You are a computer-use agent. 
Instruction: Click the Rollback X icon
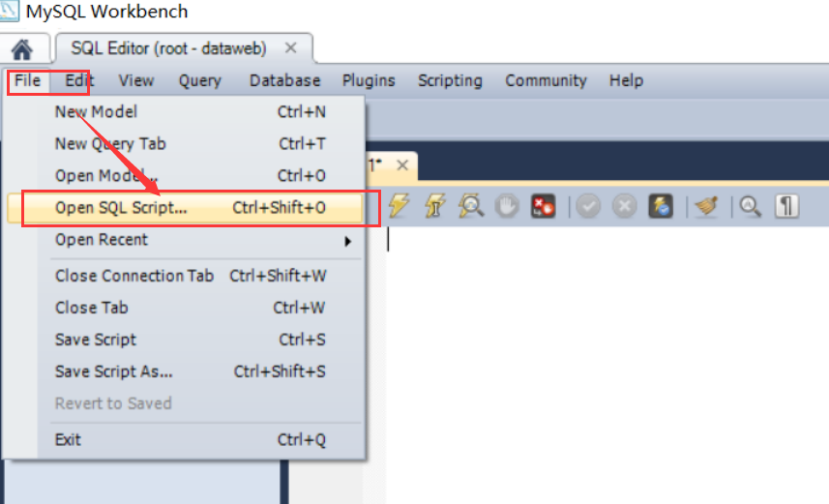pyautogui.click(x=624, y=206)
